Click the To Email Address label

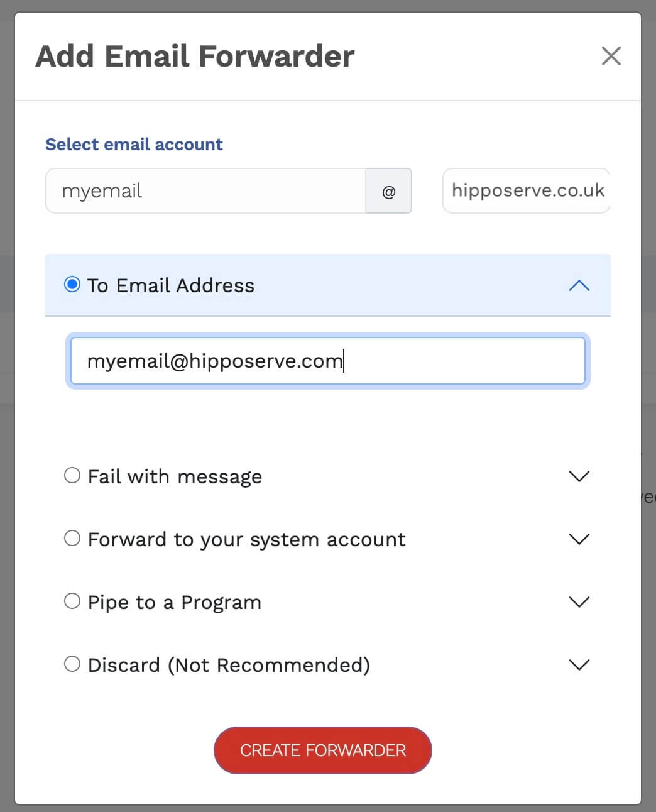pos(171,286)
